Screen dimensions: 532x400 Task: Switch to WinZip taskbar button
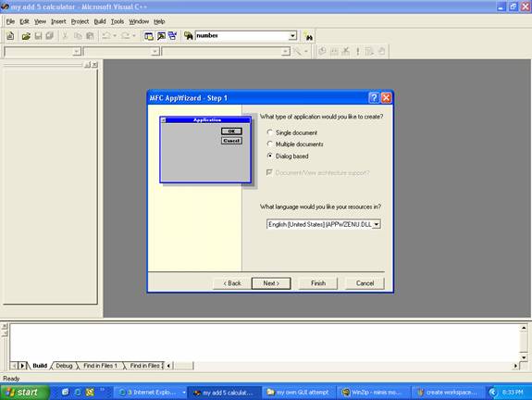pyautogui.click(x=373, y=393)
